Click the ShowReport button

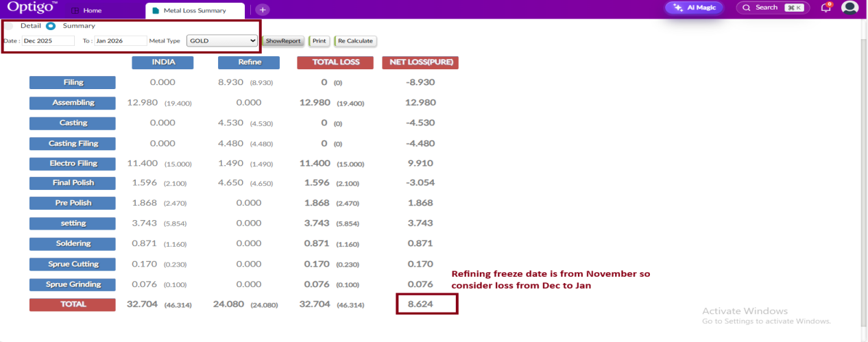[x=283, y=41]
